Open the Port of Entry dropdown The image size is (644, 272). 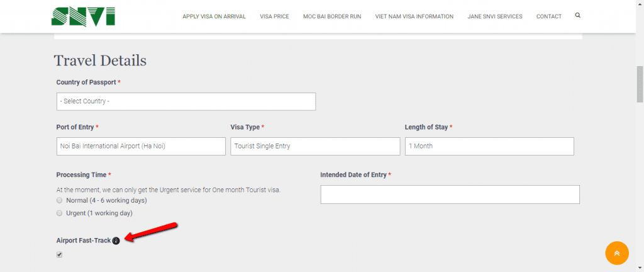[x=141, y=146]
